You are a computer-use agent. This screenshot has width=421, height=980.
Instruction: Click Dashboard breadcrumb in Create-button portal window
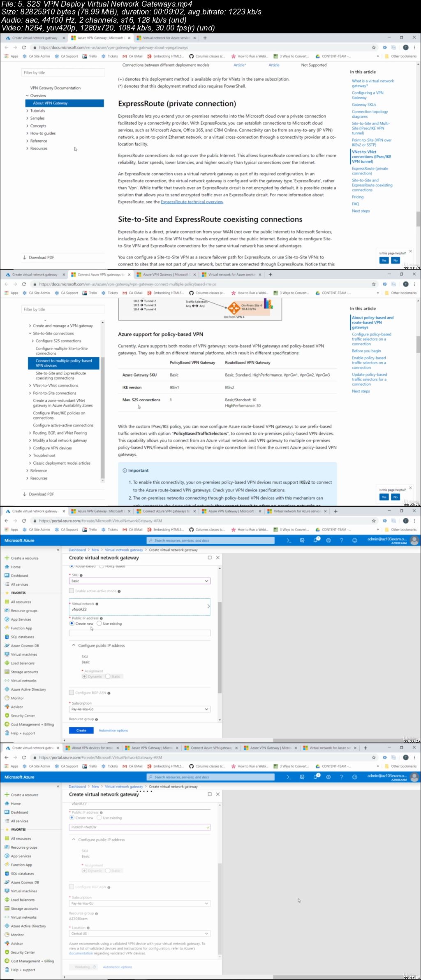click(77, 550)
